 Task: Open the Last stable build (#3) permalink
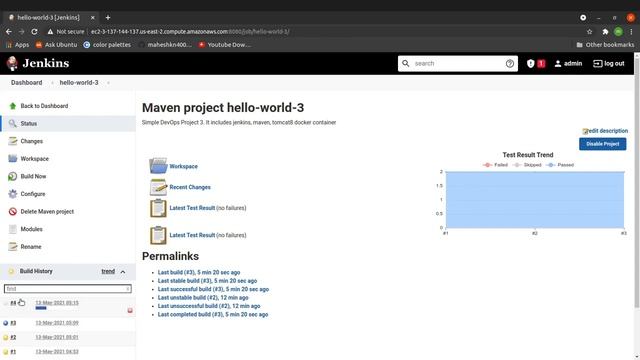(x=207, y=281)
